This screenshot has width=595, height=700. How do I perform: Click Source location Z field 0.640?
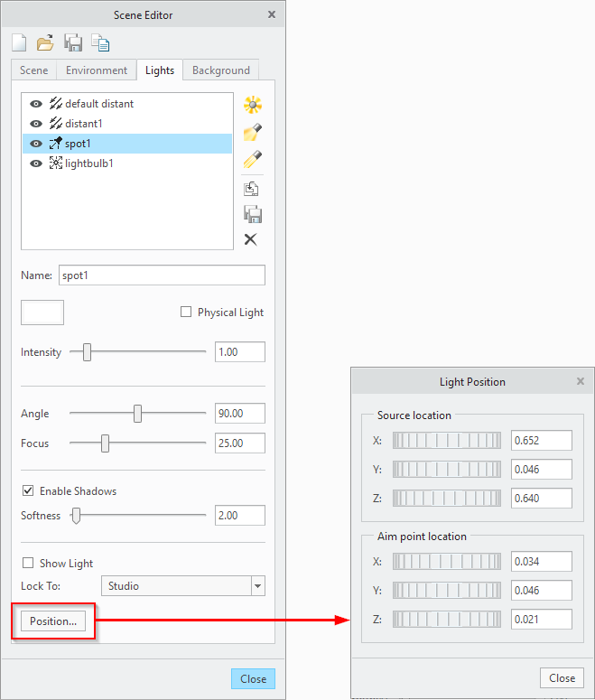(x=542, y=499)
